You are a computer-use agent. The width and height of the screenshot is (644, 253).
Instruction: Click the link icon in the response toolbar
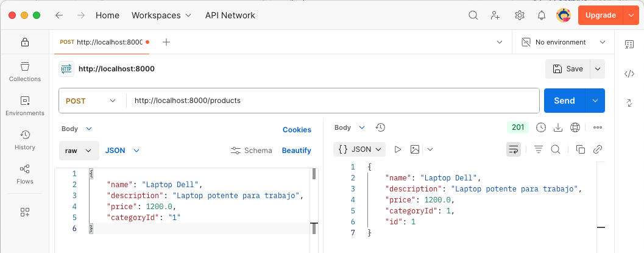(598, 149)
